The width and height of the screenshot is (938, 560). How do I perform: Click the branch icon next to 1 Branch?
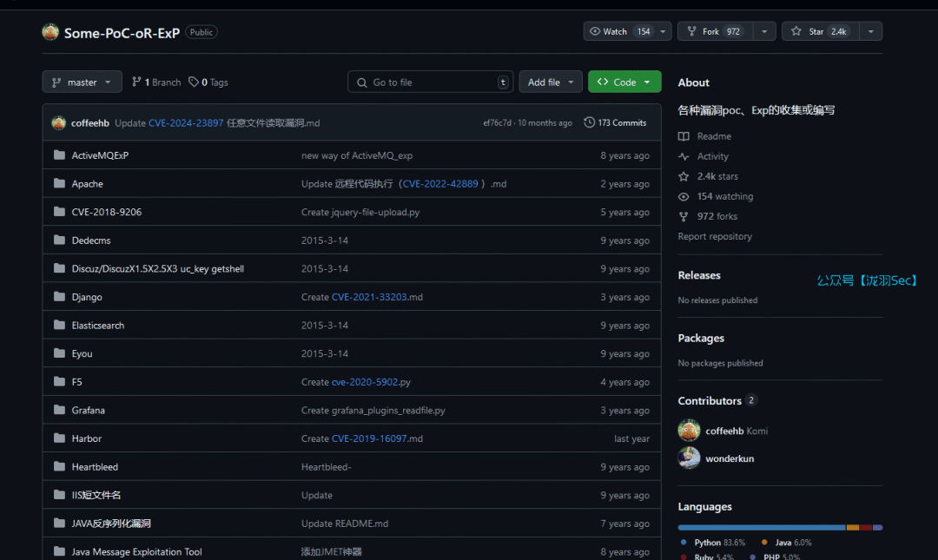136,82
